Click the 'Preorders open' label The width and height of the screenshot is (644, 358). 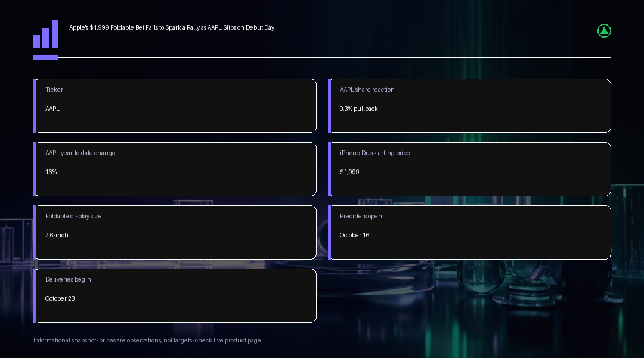pyautogui.click(x=361, y=216)
